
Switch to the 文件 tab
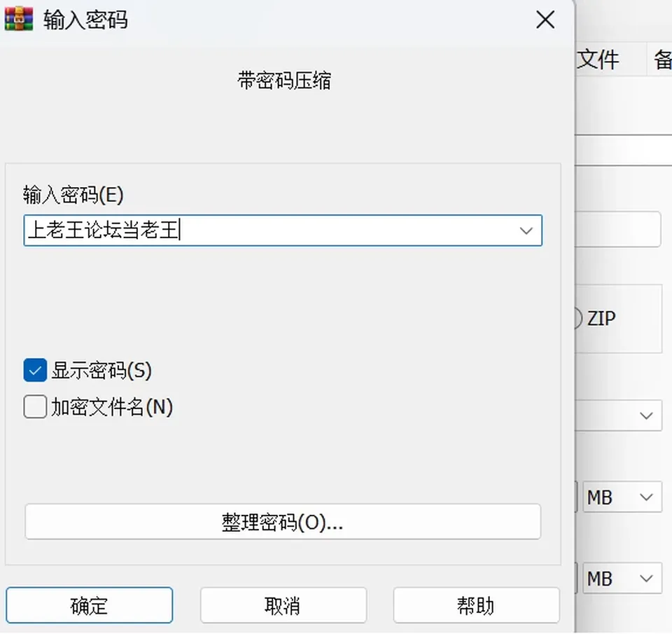[597, 59]
